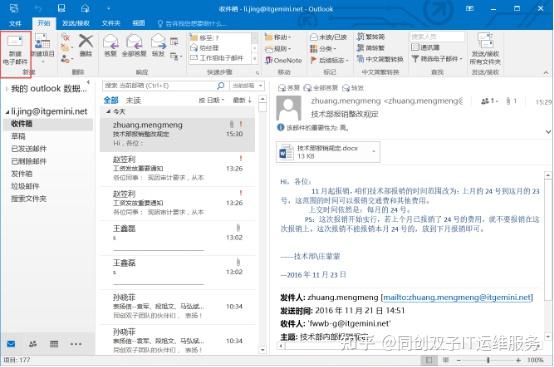Open the Drafts (草稿) folder

[x=18, y=136]
